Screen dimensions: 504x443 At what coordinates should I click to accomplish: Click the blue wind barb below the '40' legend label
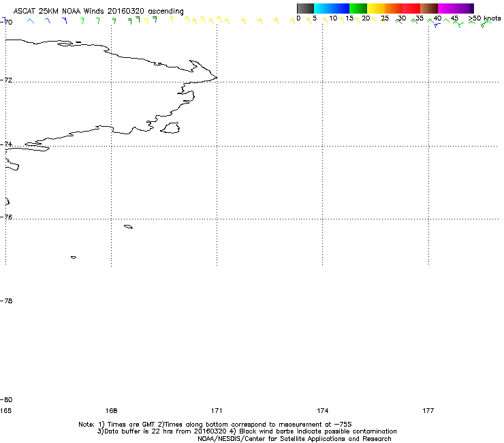coord(437,25)
